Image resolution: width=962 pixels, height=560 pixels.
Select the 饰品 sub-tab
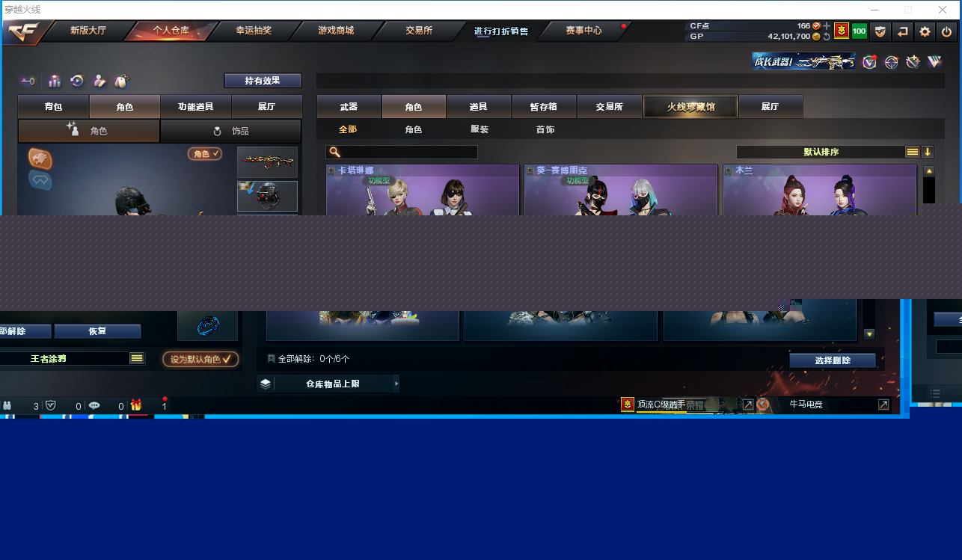pyautogui.click(x=231, y=131)
